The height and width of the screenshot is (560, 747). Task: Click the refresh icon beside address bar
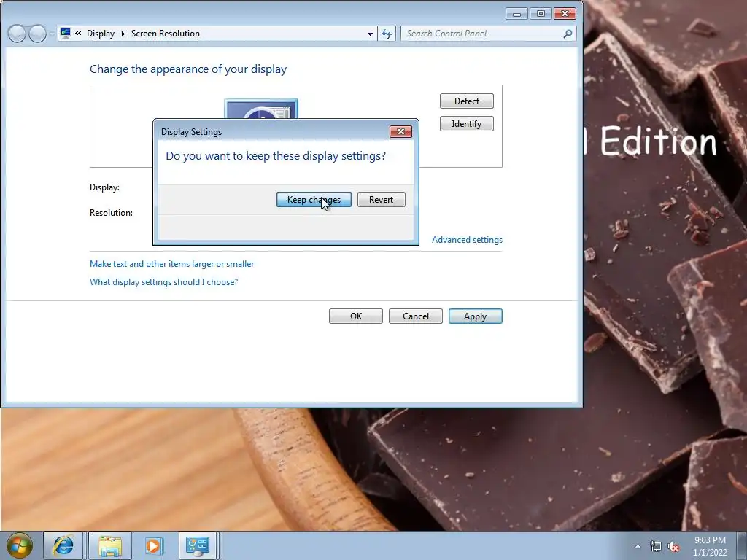click(x=387, y=34)
